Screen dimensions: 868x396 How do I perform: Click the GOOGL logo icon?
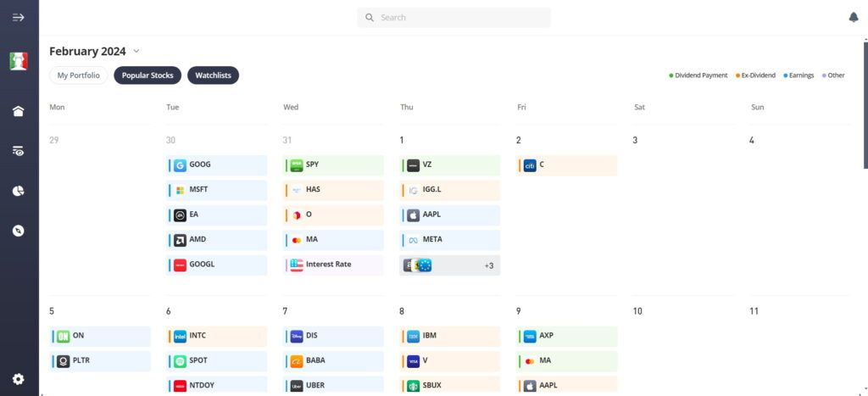coord(180,265)
